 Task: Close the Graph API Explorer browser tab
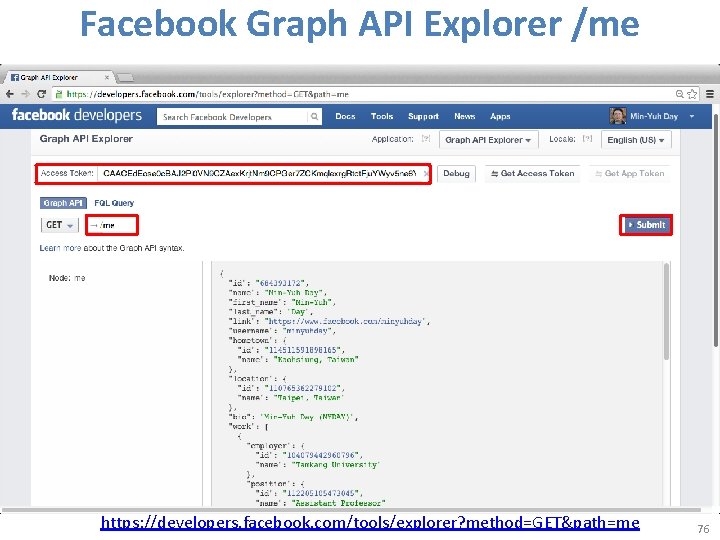pyautogui.click(x=107, y=77)
